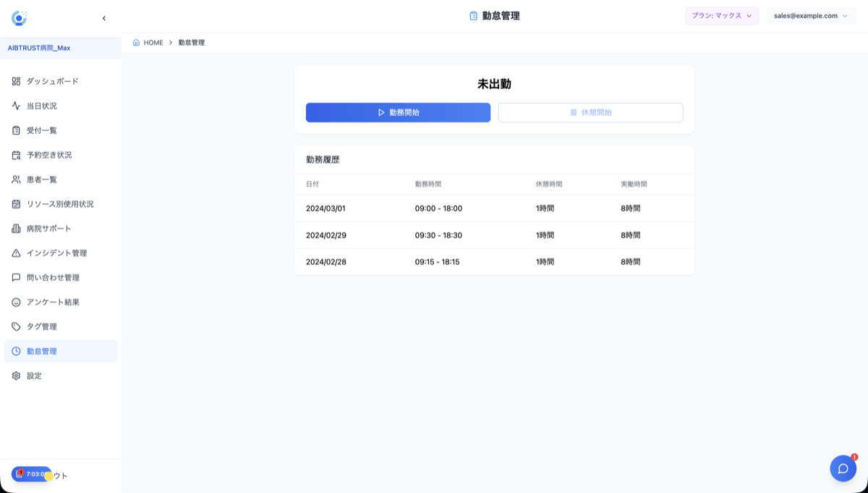Open the プラン: マックス dropdown

point(721,16)
